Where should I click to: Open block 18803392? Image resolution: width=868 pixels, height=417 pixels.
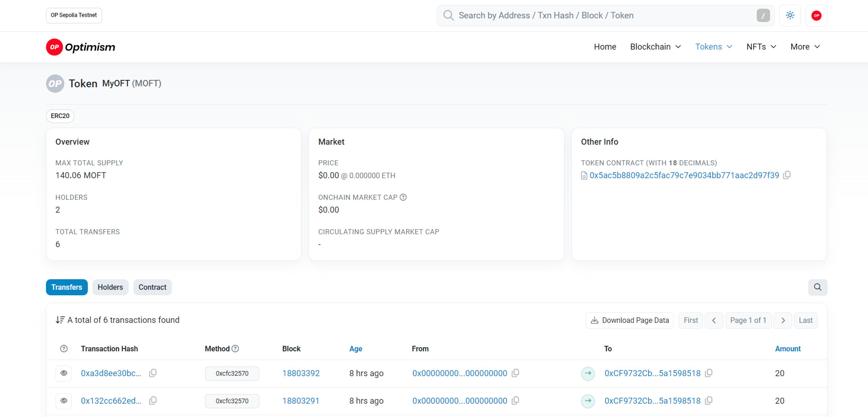tap(301, 373)
